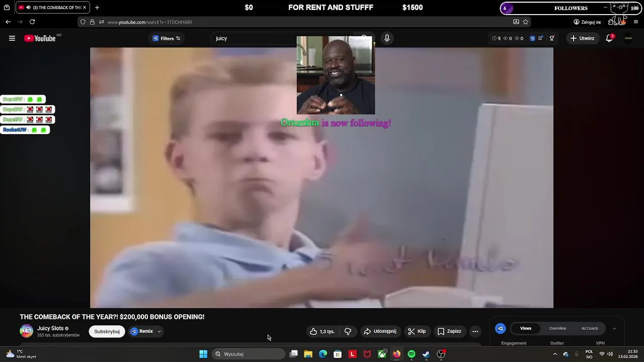Open the Xbox app from the taskbar

pyautogui.click(x=382, y=354)
